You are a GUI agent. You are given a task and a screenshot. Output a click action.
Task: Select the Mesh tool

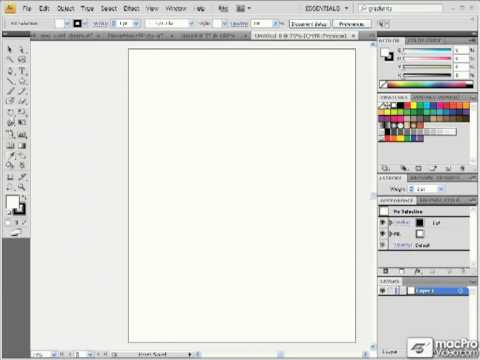(10, 145)
